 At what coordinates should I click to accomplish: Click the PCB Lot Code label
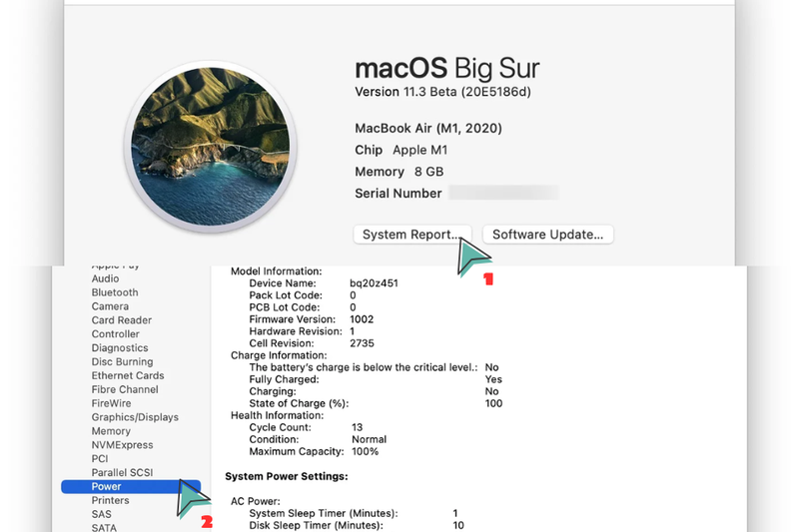tap(285, 307)
